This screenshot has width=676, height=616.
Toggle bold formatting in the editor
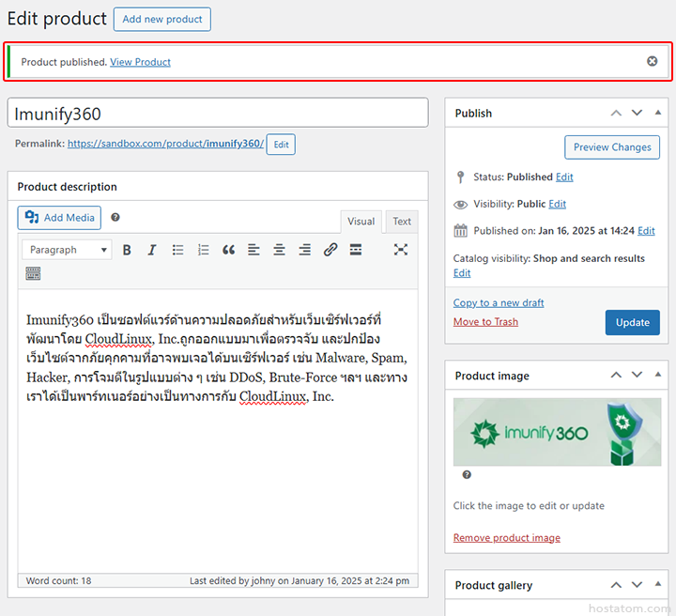pos(127,250)
